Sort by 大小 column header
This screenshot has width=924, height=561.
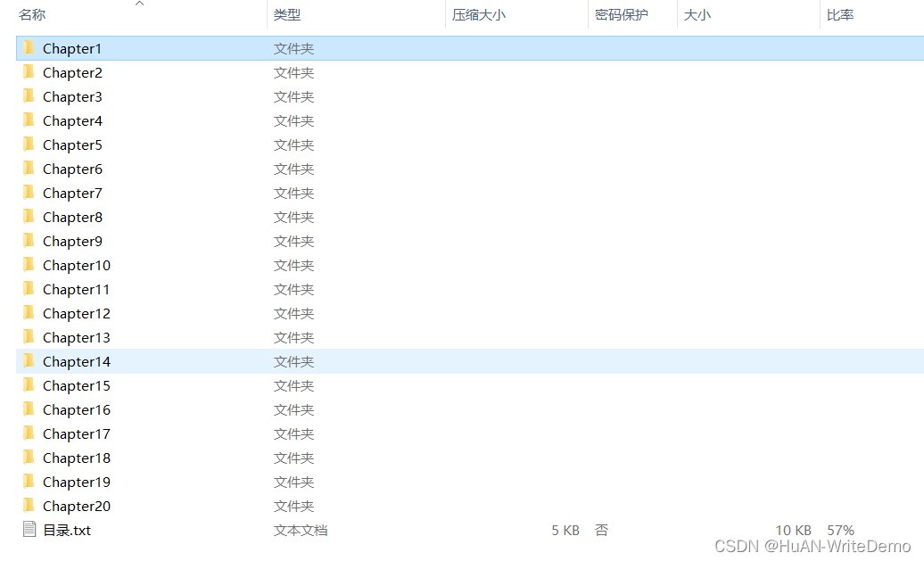tap(697, 15)
